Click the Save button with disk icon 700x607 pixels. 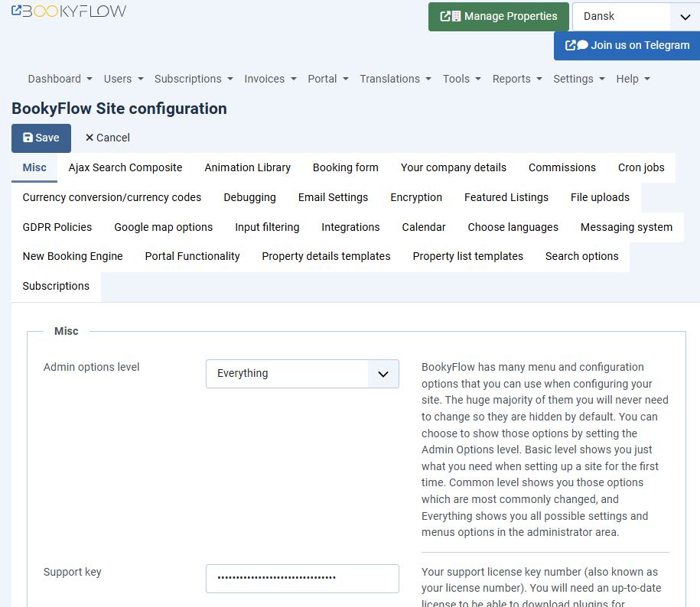click(x=41, y=138)
